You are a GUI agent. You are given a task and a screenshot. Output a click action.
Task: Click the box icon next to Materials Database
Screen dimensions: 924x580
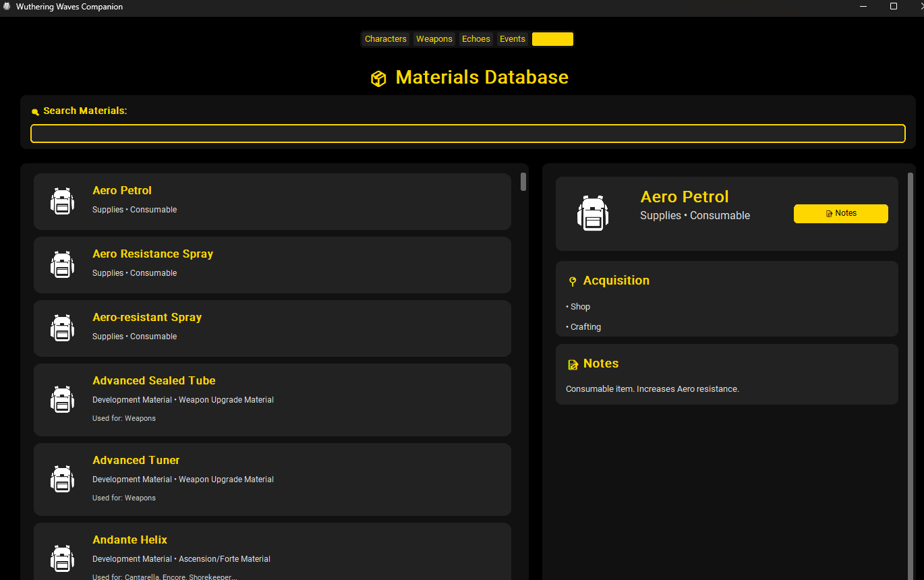(x=378, y=79)
